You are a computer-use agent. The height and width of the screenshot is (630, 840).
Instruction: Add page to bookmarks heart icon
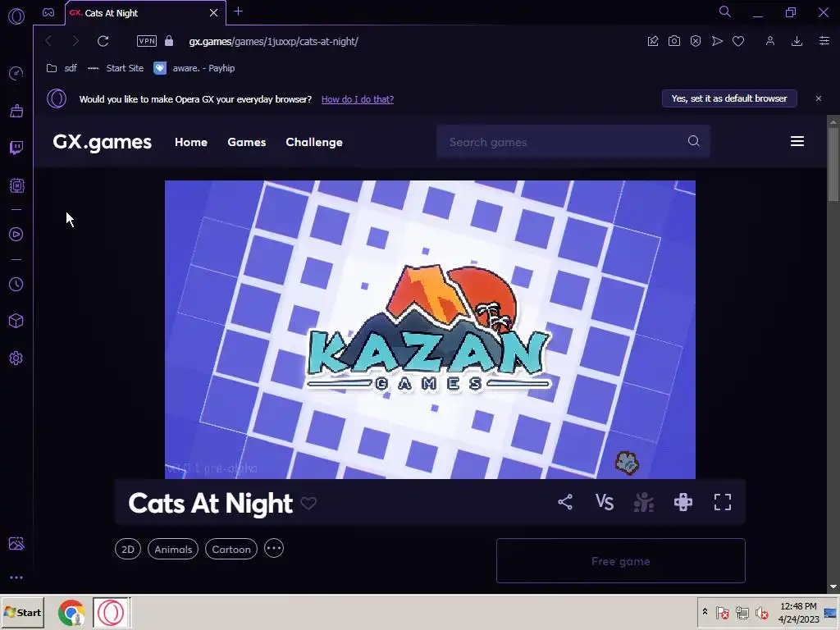tap(738, 41)
